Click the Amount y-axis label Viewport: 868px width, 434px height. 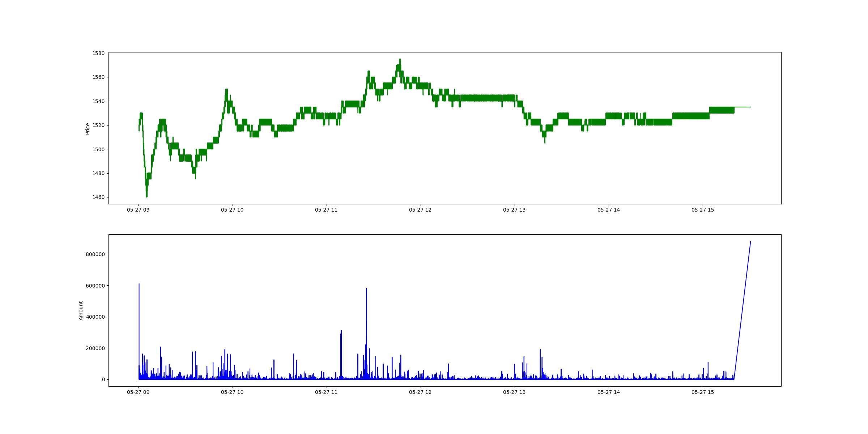tap(81, 311)
